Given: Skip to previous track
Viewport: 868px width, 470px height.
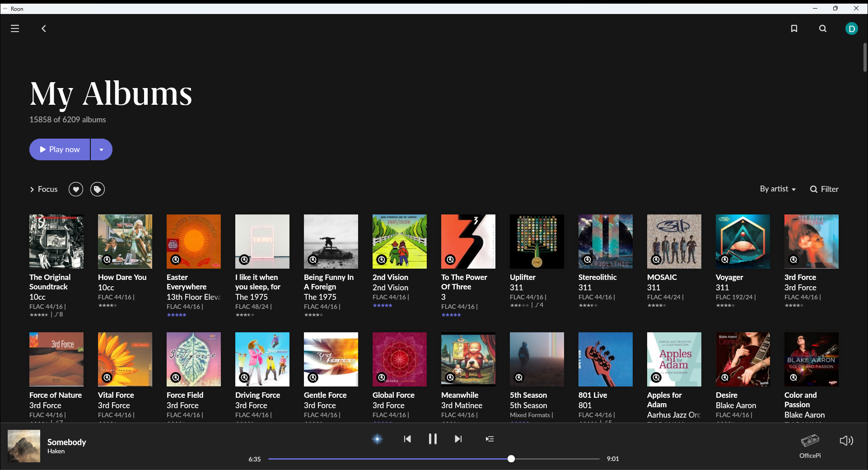Looking at the screenshot, I should tap(407, 439).
